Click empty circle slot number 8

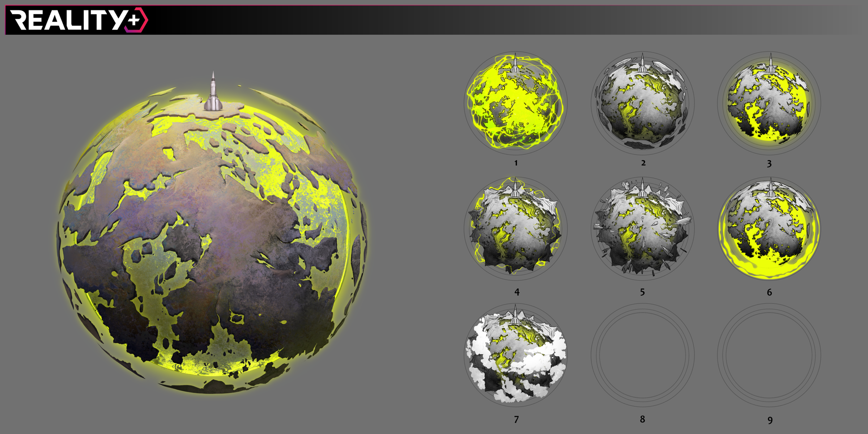[x=642, y=355]
